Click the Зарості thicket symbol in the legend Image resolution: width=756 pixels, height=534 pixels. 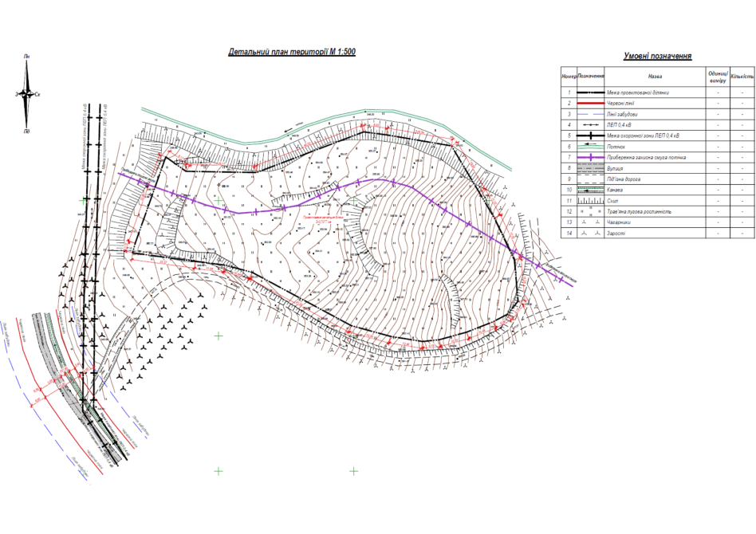(x=591, y=234)
